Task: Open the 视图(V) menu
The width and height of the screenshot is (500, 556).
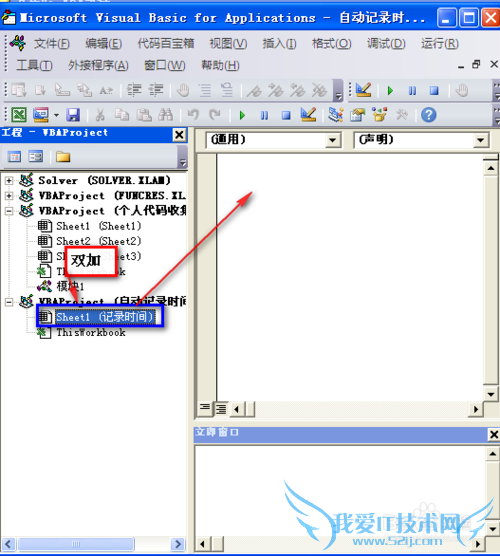Action: [228, 44]
